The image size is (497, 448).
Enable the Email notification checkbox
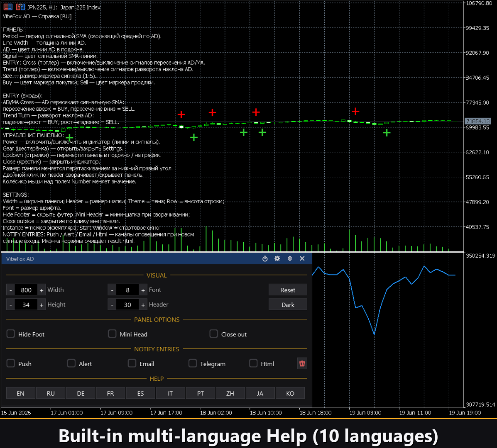[132, 363]
